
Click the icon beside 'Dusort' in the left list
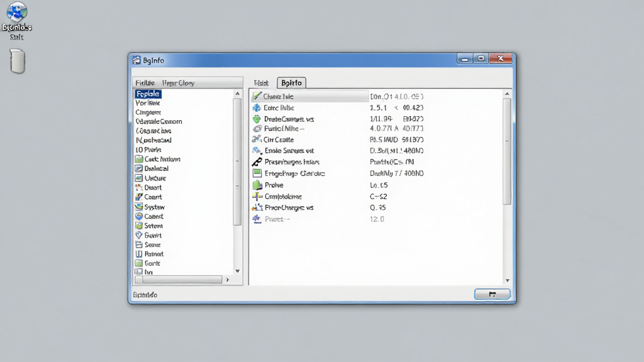(139, 187)
